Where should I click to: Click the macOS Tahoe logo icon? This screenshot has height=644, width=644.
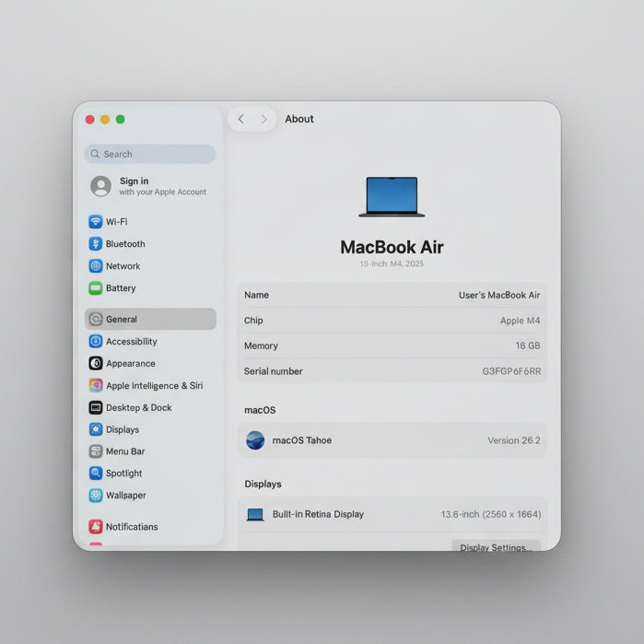(255, 440)
